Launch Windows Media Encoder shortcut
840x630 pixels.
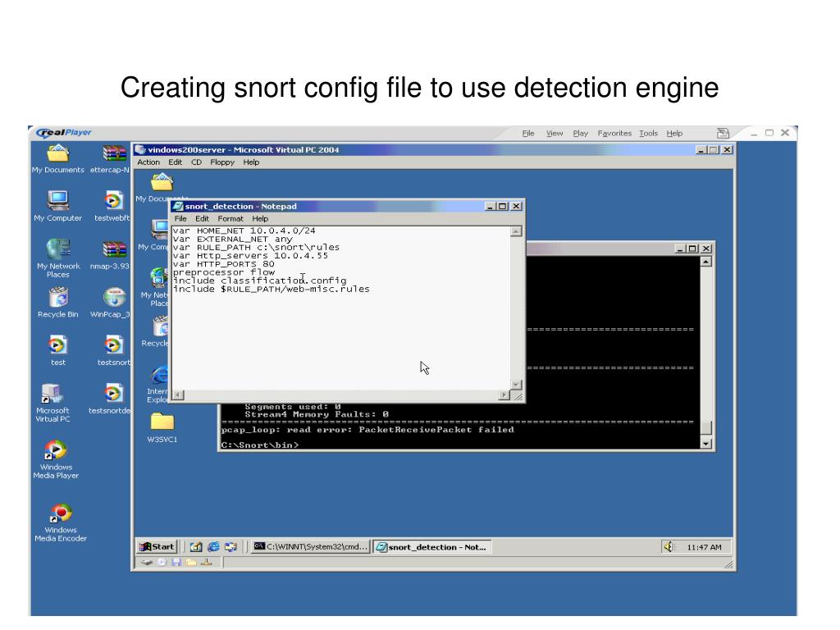coord(61,523)
